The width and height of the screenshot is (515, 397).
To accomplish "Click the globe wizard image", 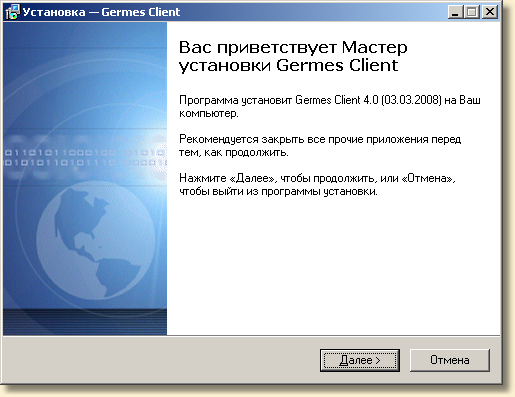I will coord(85,179).
